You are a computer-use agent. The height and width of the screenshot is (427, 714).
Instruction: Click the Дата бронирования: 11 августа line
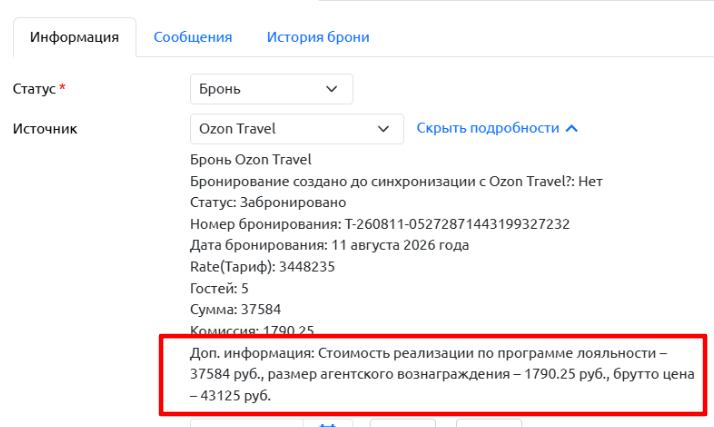(329, 245)
